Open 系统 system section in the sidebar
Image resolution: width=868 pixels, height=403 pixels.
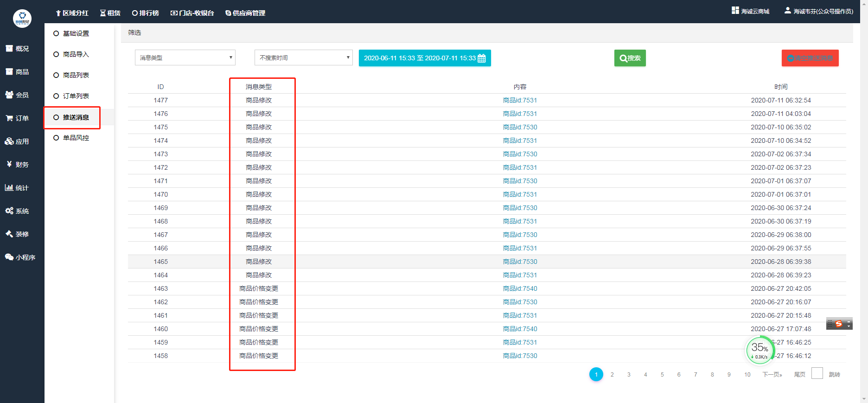[x=17, y=211]
